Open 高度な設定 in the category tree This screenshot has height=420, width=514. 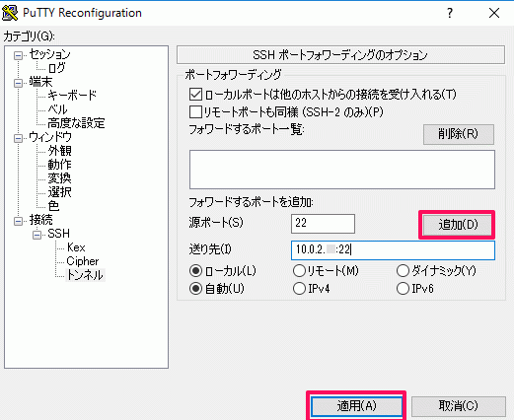click(x=76, y=123)
